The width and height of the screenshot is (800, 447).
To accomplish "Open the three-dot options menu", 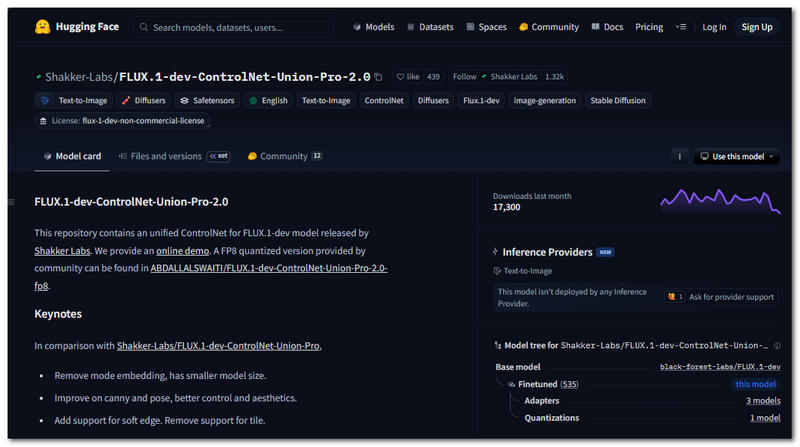I will [x=680, y=157].
